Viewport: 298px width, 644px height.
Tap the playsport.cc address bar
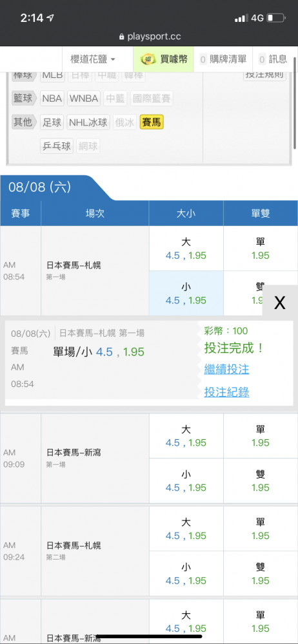click(149, 37)
